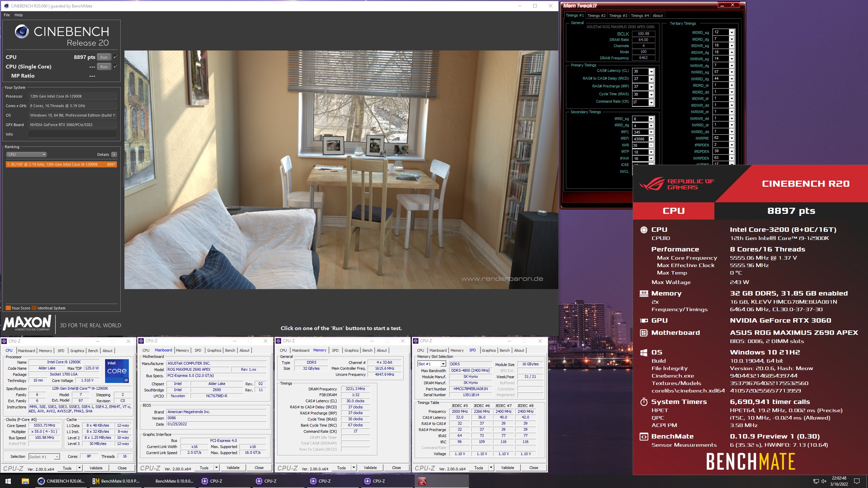Open SPD Slot #1 dropdown

tap(432, 364)
